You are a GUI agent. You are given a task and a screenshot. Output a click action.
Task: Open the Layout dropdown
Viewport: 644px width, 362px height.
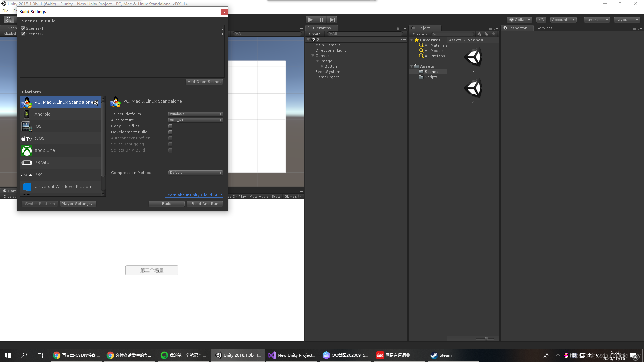[627, 20]
